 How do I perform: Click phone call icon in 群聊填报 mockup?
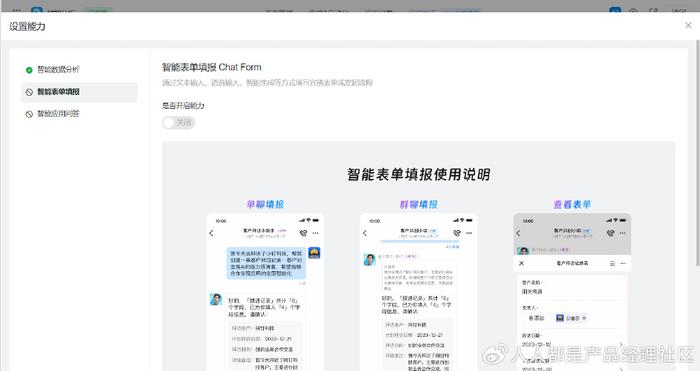(457, 233)
